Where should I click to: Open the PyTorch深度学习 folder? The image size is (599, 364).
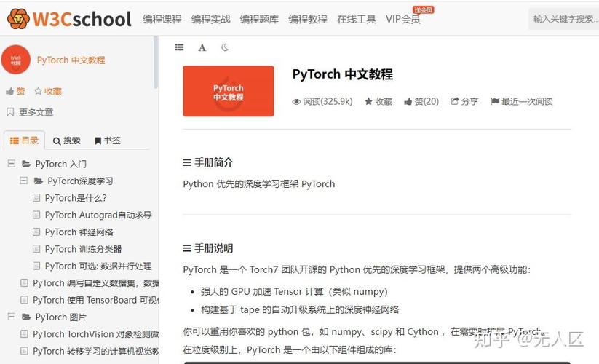coord(80,181)
